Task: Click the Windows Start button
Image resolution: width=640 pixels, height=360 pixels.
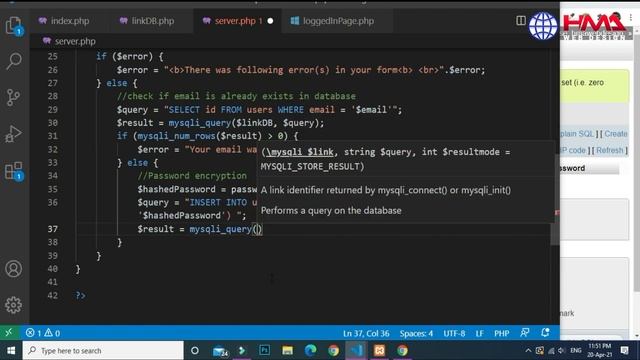Action: pyautogui.click(x=11, y=350)
